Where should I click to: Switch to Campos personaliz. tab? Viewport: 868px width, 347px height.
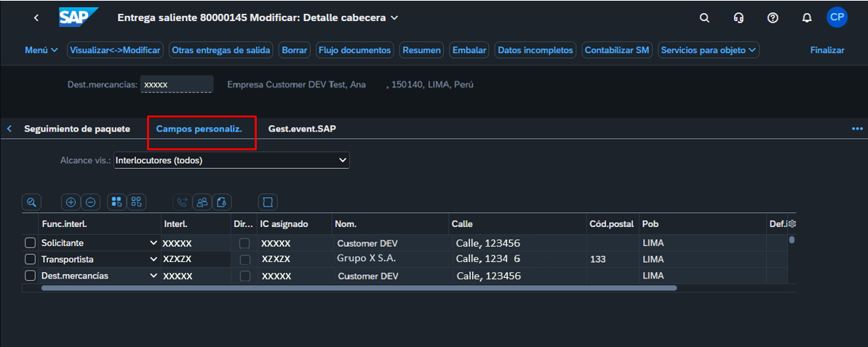(x=199, y=129)
